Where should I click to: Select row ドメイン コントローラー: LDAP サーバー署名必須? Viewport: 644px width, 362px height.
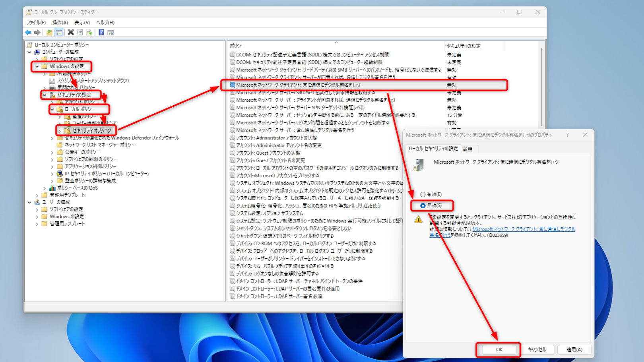(279, 296)
